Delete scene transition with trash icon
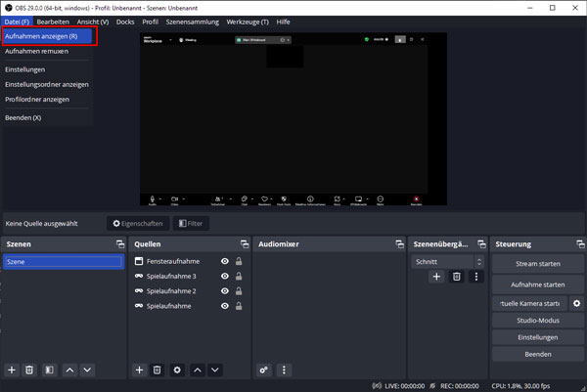Viewport: 587px width, 392px height. [x=456, y=277]
